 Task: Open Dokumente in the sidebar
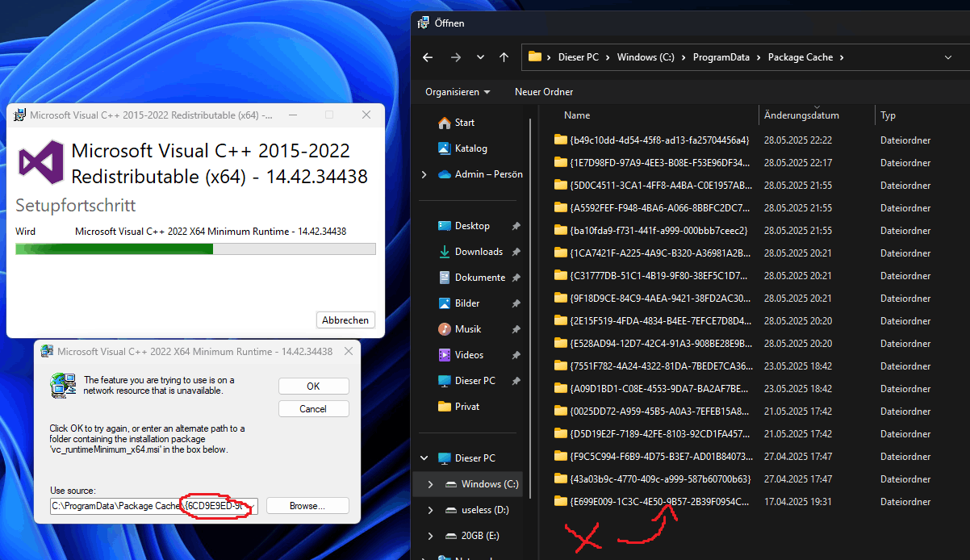(480, 278)
